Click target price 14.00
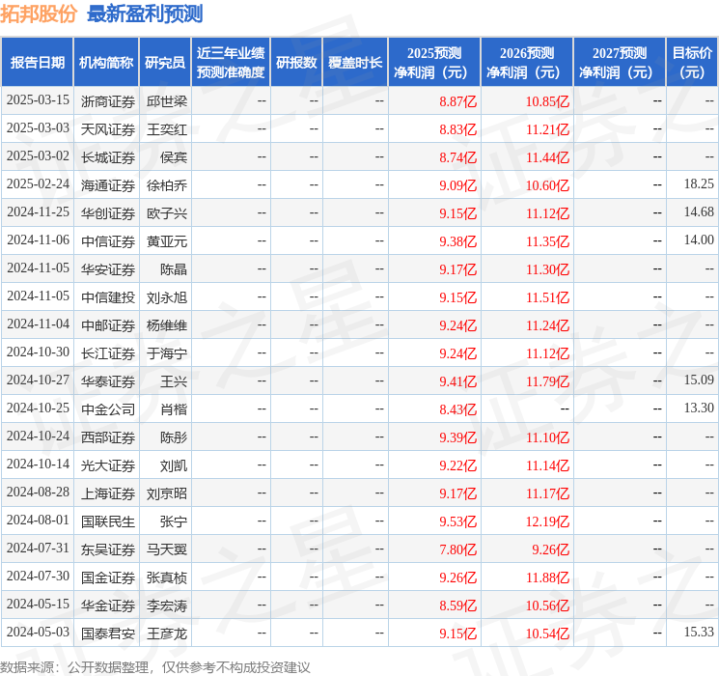 699,240
